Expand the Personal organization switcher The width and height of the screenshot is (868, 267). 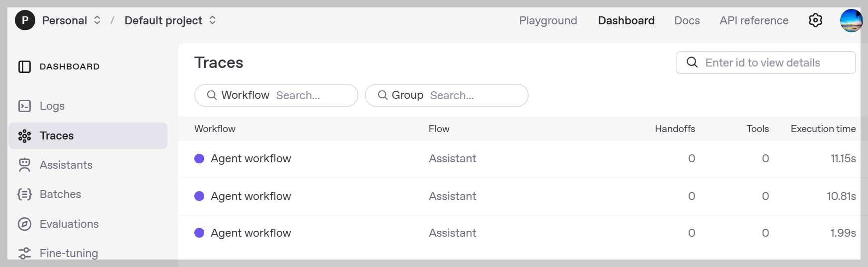[97, 20]
